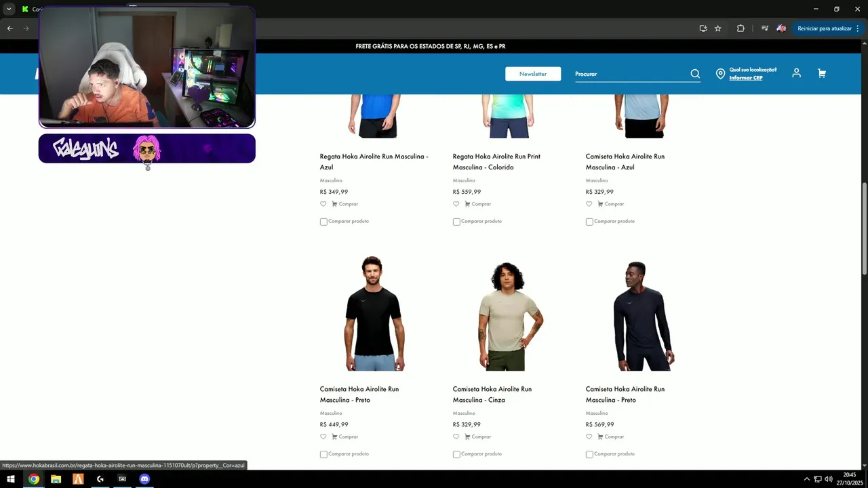Check Comparar produto for R$ 329,99 Camiseta Azul
The height and width of the screenshot is (488, 868).
(x=589, y=222)
